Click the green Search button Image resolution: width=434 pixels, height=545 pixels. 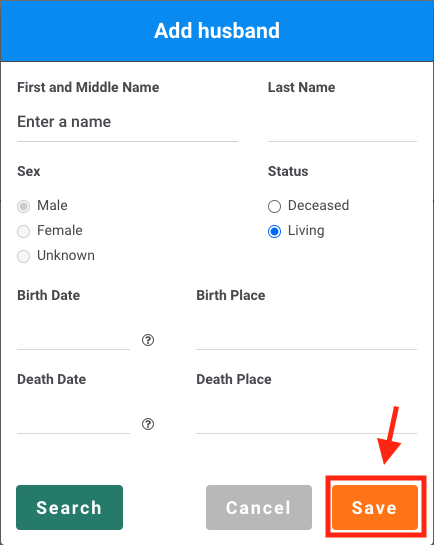(69, 507)
